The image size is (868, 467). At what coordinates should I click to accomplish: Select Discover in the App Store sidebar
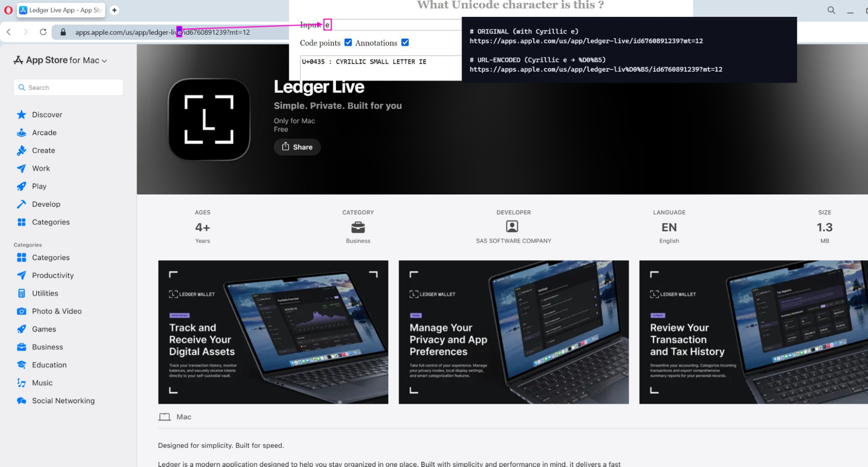tap(47, 115)
